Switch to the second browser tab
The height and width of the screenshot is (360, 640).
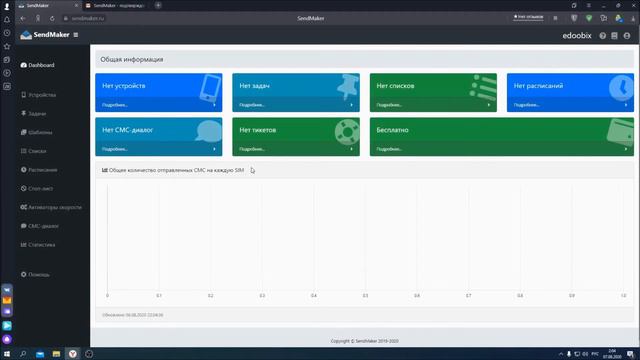[116, 6]
